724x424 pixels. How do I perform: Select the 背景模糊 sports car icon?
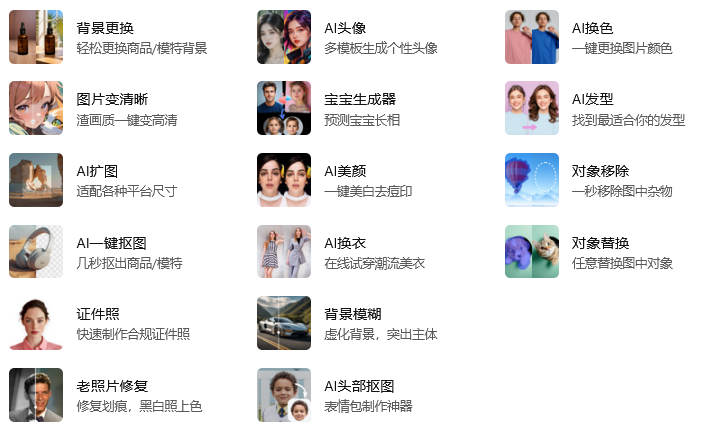point(284,323)
